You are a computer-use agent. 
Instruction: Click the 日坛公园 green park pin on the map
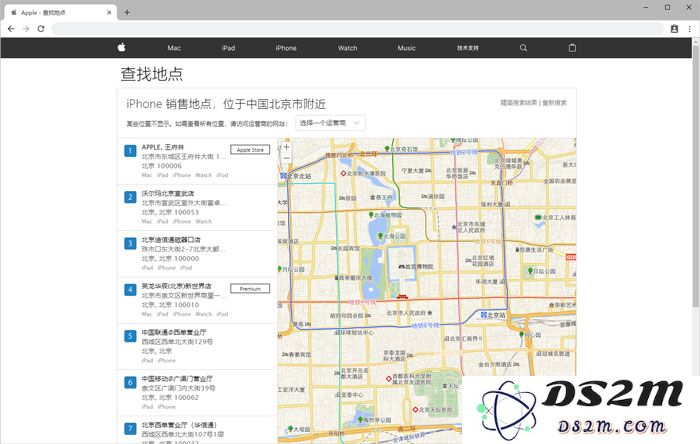pyautogui.click(x=530, y=270)
